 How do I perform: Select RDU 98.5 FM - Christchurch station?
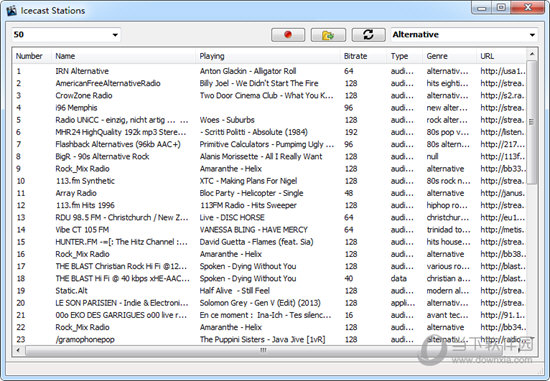tap(122, 218)
